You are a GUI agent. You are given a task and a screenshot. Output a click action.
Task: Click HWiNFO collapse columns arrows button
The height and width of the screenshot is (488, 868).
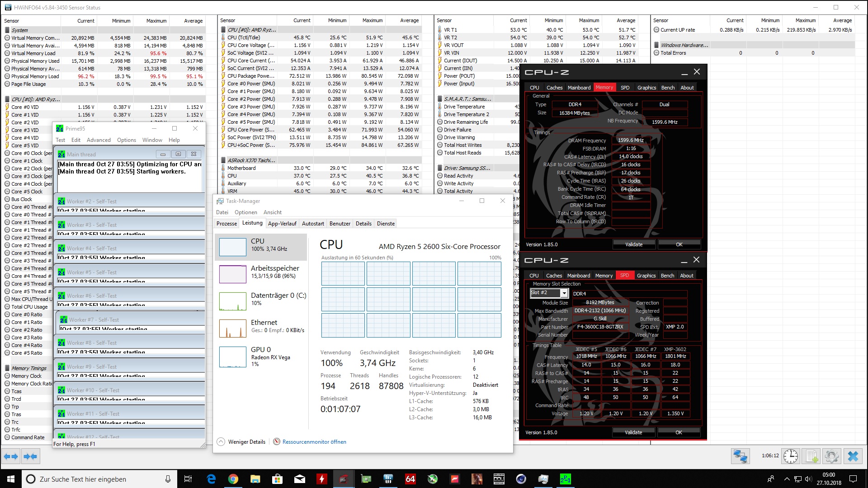point(30,456)
